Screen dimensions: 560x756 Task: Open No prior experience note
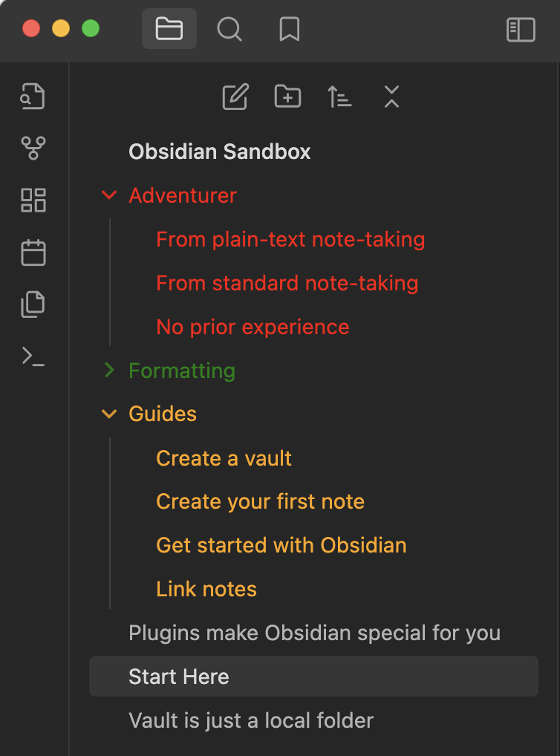(253, 327)
